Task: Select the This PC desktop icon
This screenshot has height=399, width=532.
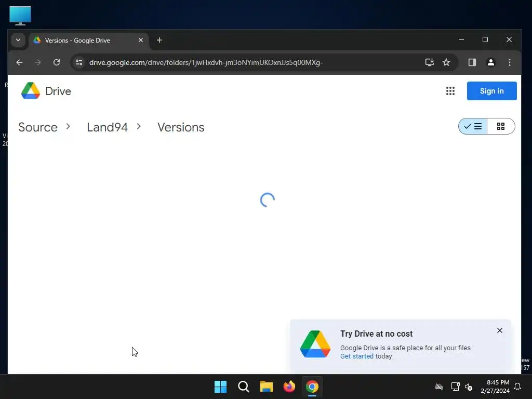Action: tap(20, 16)
